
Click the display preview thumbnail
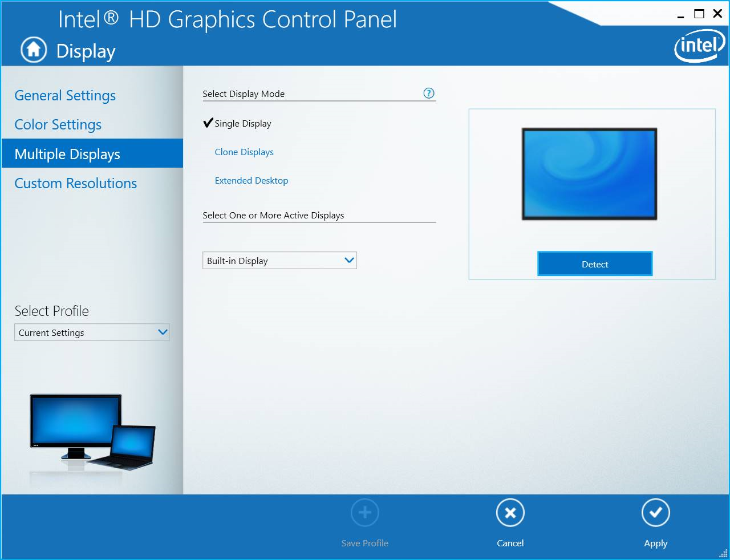coord(590,174)
